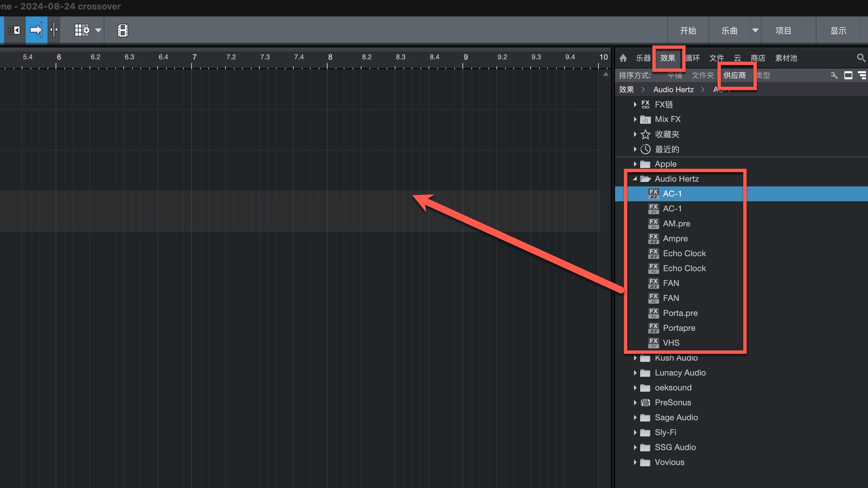Collapse the Audio Hertz vendor folder
The image size is (868, 488).
pyautogui.click(x=635, y=179)
